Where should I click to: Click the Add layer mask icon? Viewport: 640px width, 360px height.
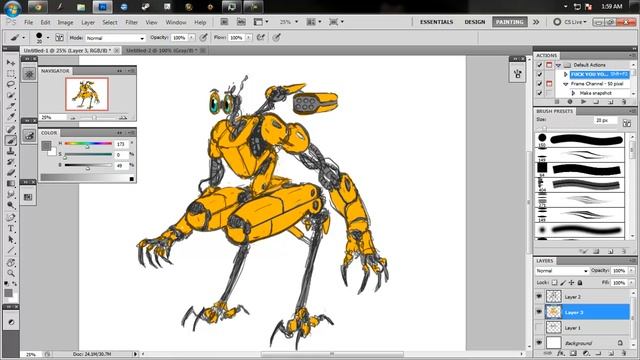(573, 353)
